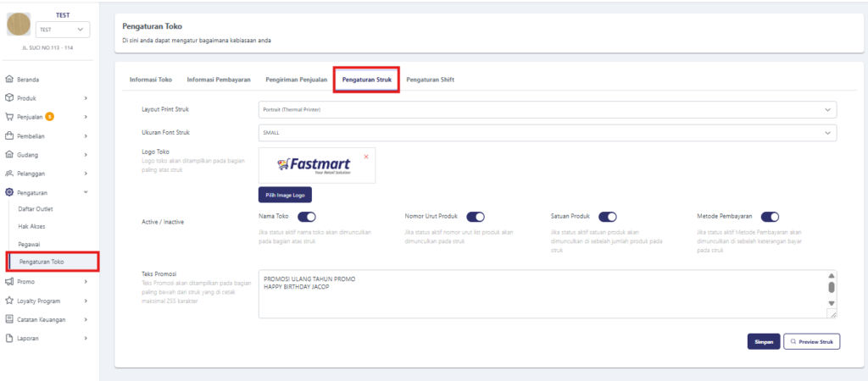
Task: Click the Penjualan cart icon
Action: point(9,117)
